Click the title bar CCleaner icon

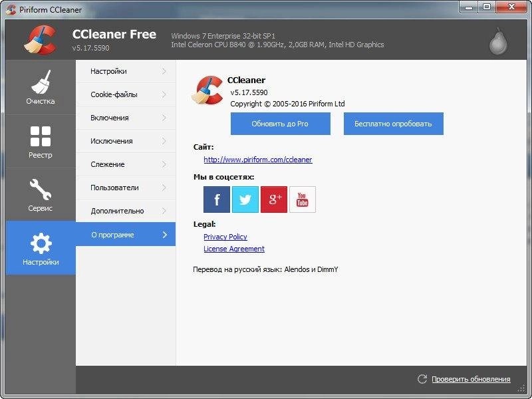point(11,9)
